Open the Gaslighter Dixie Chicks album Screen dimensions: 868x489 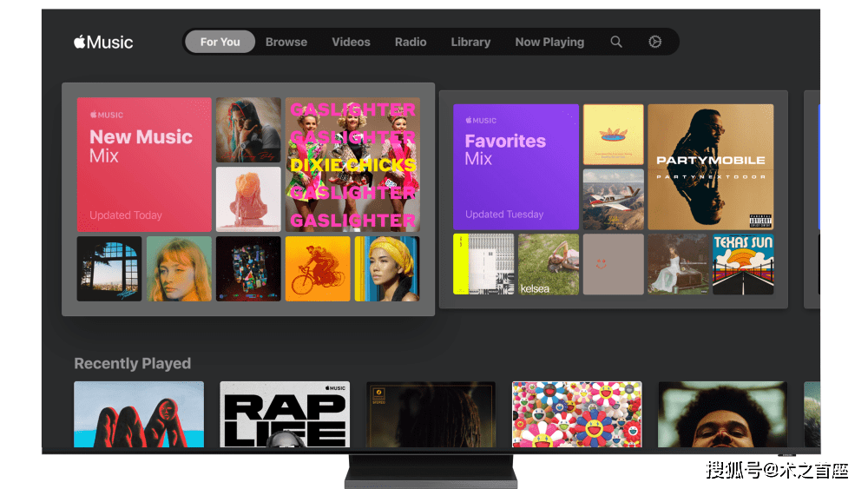pos(352,164)
